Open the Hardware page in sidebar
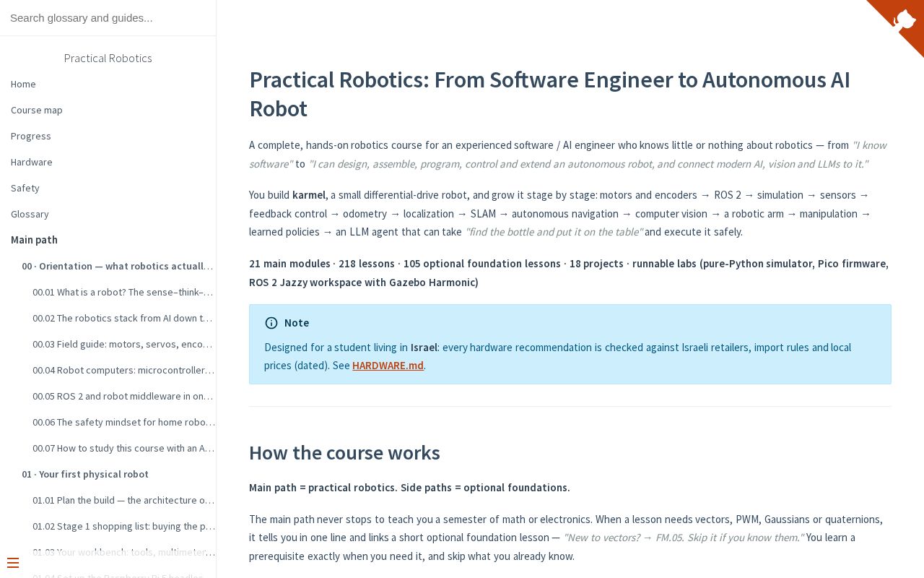Image resolution: width=924 pixels, height=578 pixels. (x=32, y=162)
